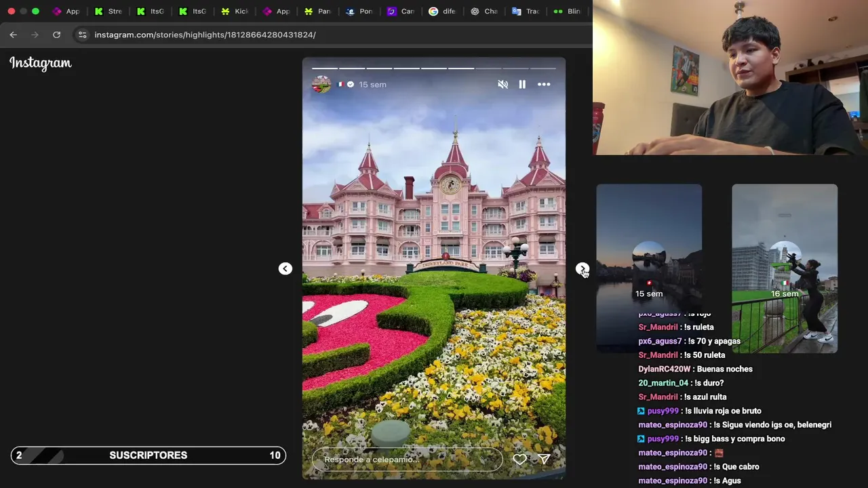The height and width of the screenshot is (488, 868).
Task: Click the last story progress bar segment
Action: (543, 68)
